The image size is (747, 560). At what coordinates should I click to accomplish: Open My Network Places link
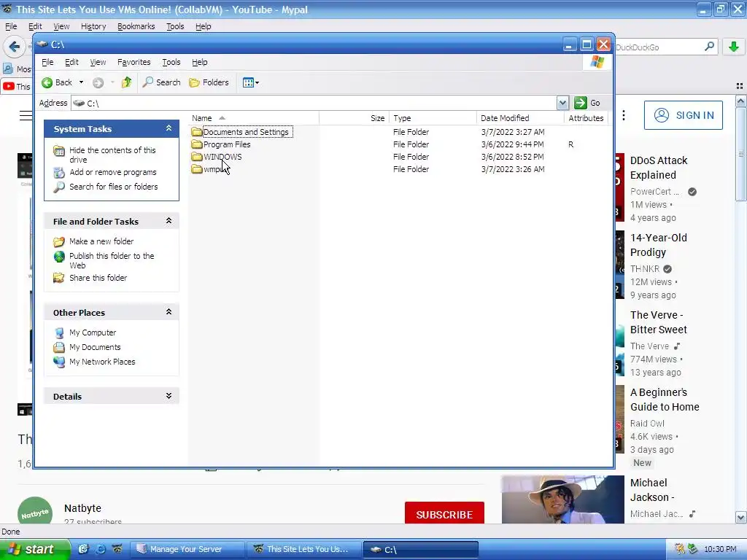coord(102,362)
